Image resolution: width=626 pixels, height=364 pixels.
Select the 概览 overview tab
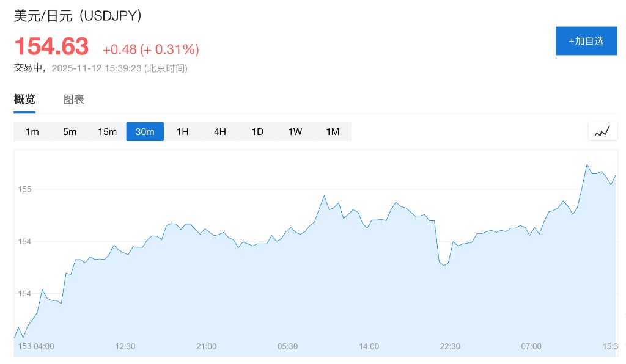[x=24, y=100]
